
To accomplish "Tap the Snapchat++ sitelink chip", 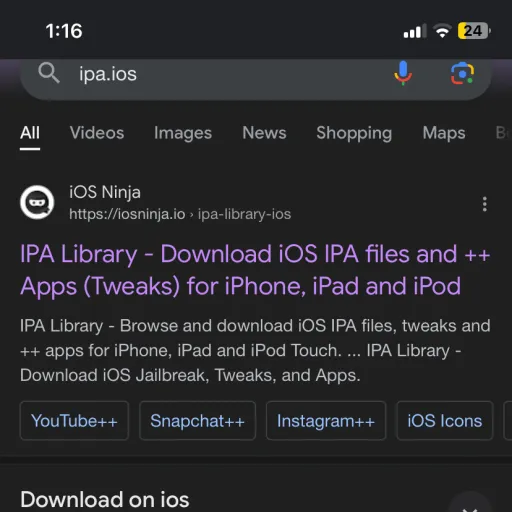I will pos(197,421).
